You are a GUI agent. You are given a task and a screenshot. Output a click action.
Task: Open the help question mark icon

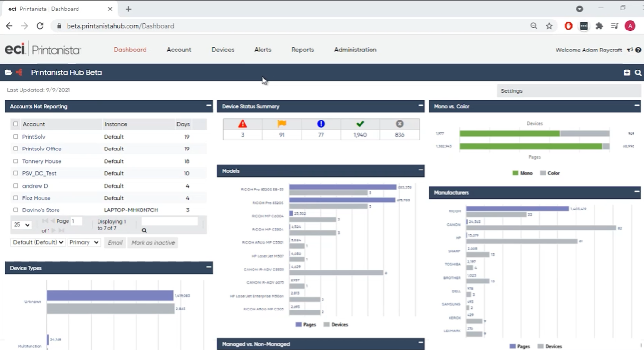[638, 50]
